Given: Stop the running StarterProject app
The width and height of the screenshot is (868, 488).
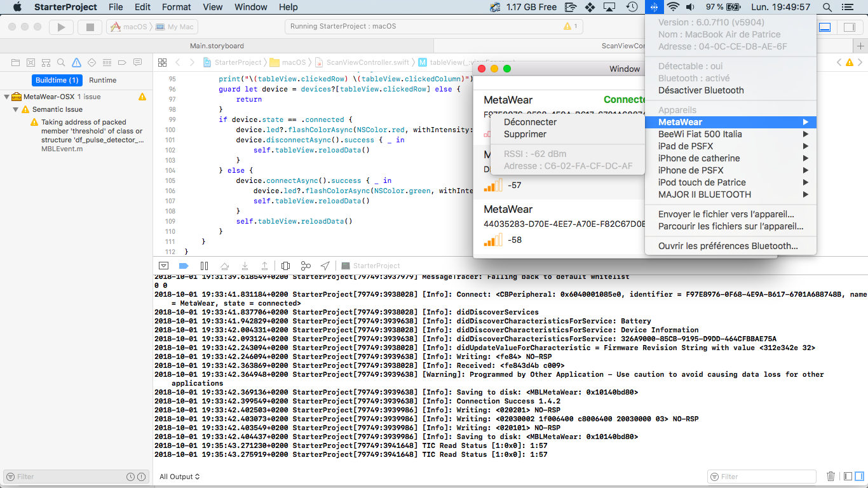Looking at the screenshot, I should pyautogui.click(x=90, y=27).
